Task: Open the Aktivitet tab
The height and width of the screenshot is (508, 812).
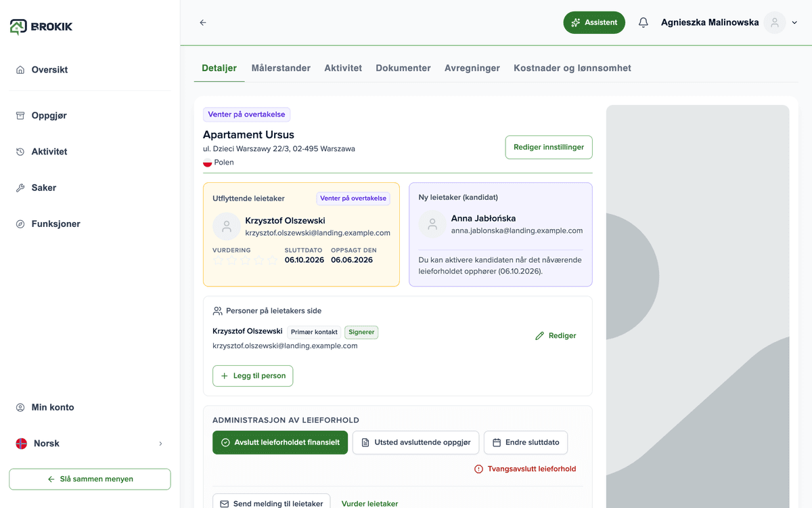Action: pos(343,68)
